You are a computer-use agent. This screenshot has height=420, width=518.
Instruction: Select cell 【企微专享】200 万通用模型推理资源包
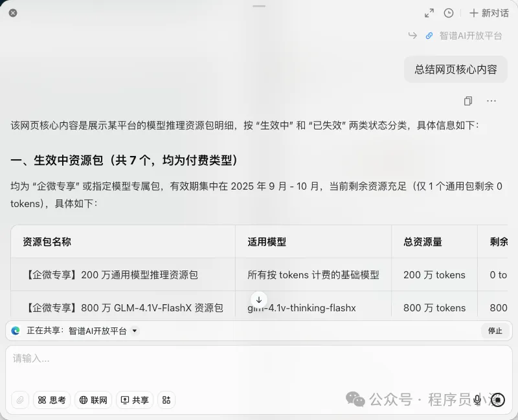tap(123, 275)
